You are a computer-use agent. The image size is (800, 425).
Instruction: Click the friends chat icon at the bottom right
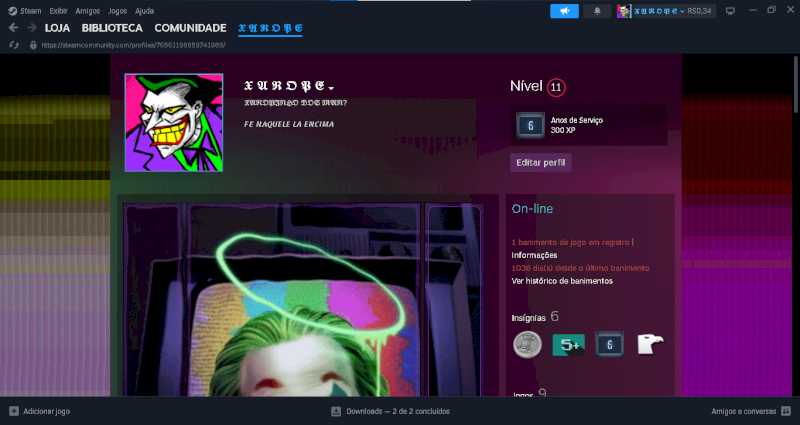coord(786,411)
